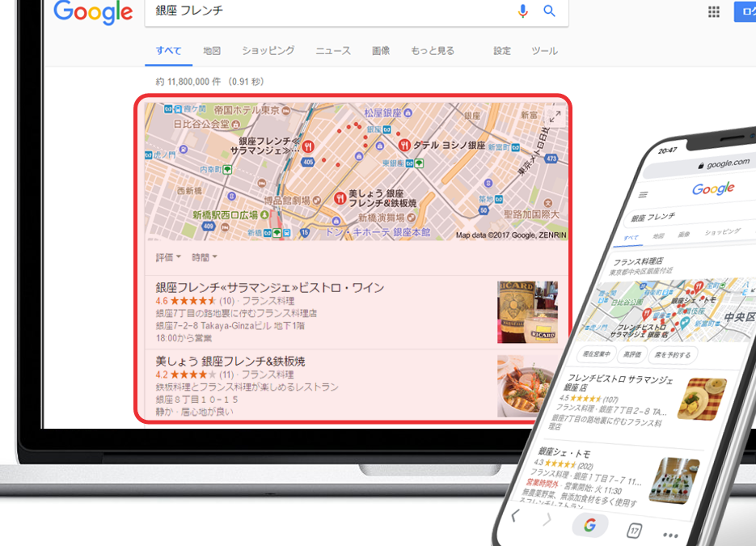
Task: Click the 銀座フレンチ サラマンジェ restaurant map pin
Action: coord(308,146)
